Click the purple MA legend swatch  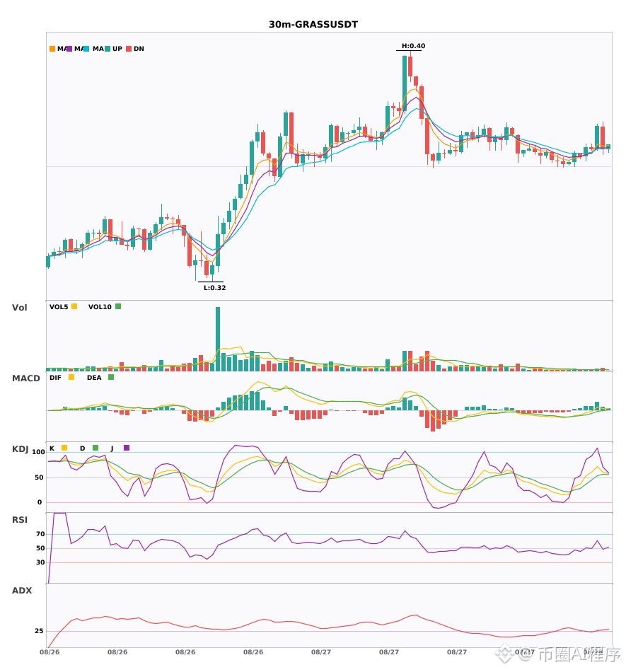[69, 49]
